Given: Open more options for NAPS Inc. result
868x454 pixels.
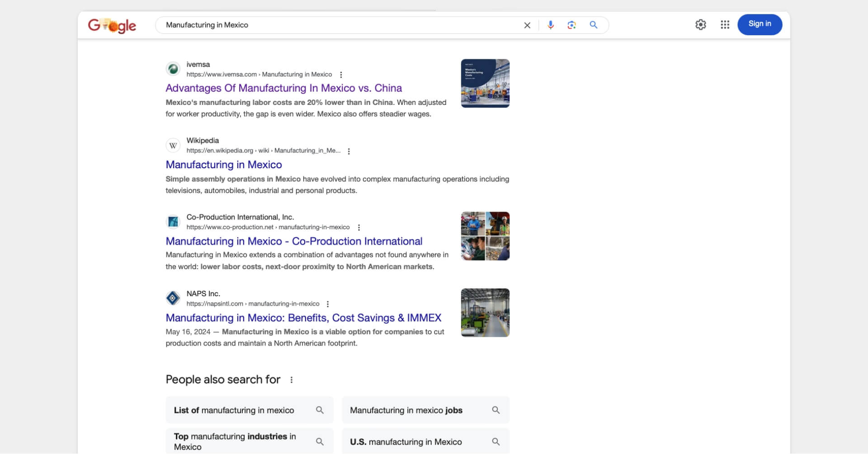Looking at the screenshot, I should tap(328, 304).
